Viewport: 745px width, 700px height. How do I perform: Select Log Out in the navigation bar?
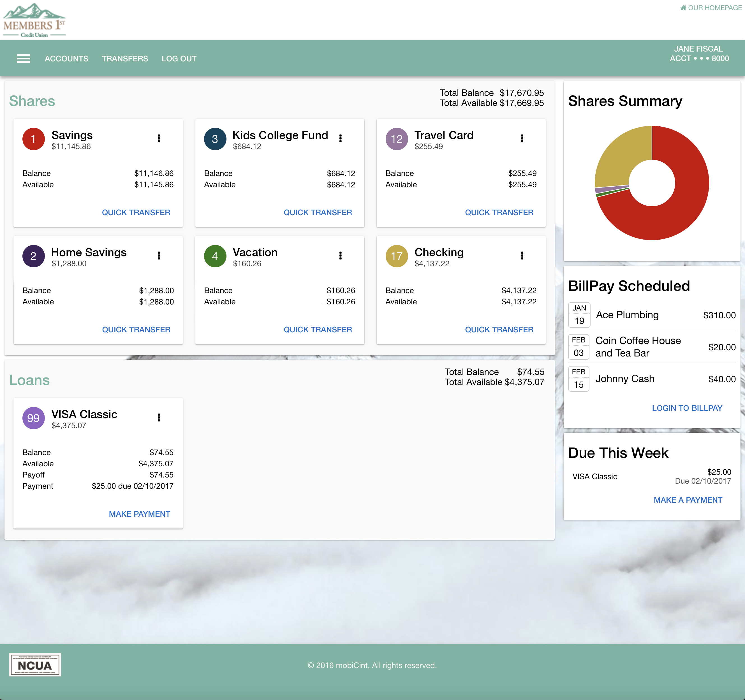179,59
